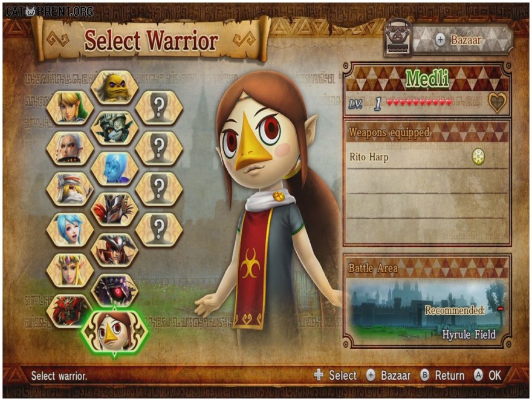
Task: Choose Sheik's masked portrait
Action: (x=70, y=189)
